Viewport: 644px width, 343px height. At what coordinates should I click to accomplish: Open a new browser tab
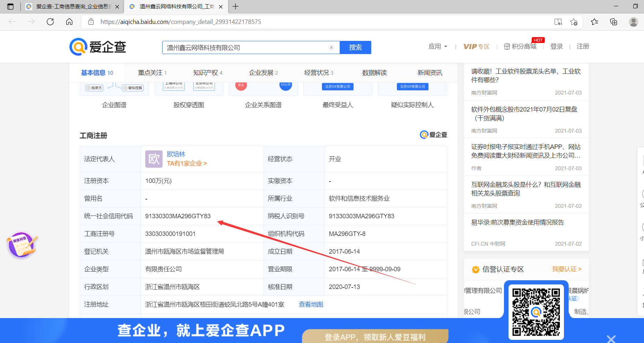[x=235, y=7]
